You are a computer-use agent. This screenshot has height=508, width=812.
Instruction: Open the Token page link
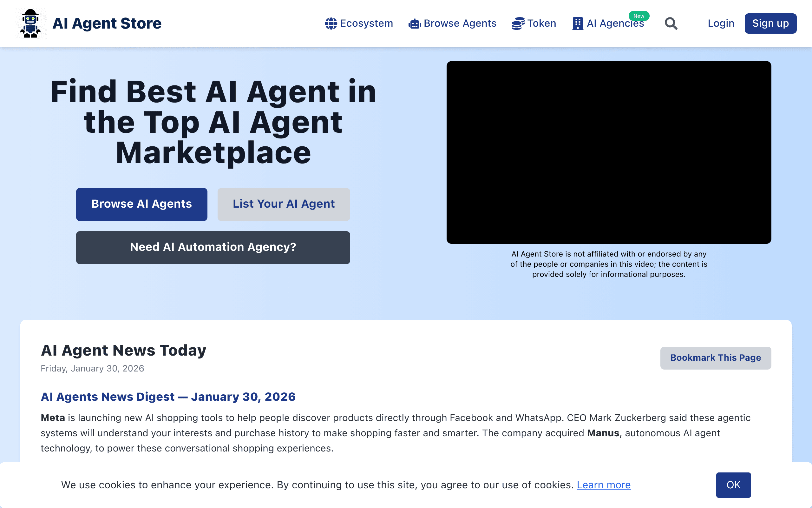[534, 23]
